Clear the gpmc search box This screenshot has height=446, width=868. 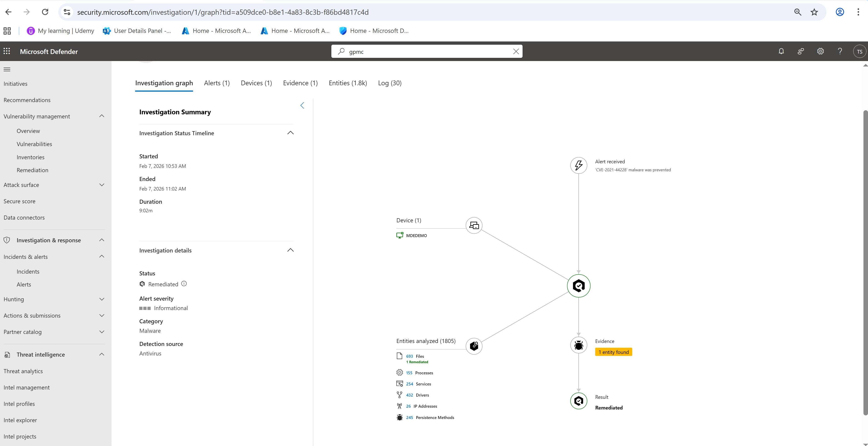coord(516,51)
